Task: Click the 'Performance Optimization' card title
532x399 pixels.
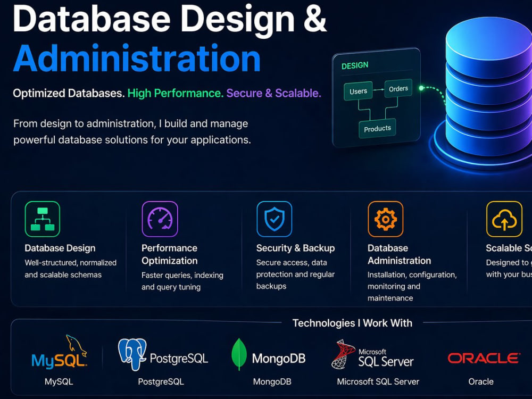Action: point(170,254)
